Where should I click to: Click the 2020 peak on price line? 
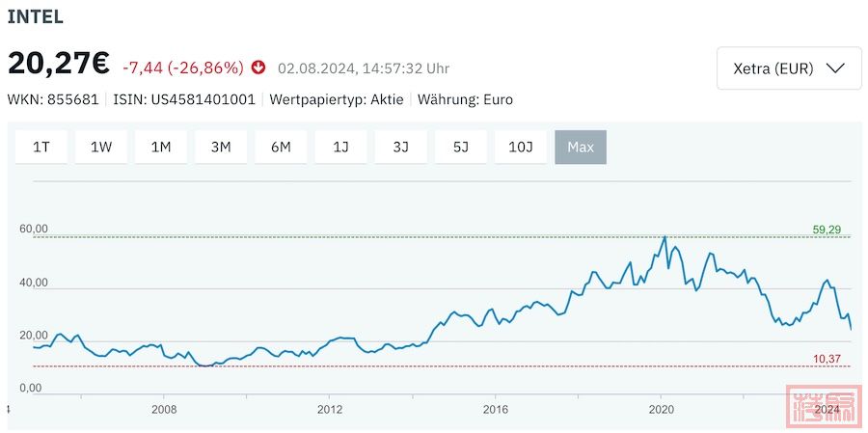(665, 237)
